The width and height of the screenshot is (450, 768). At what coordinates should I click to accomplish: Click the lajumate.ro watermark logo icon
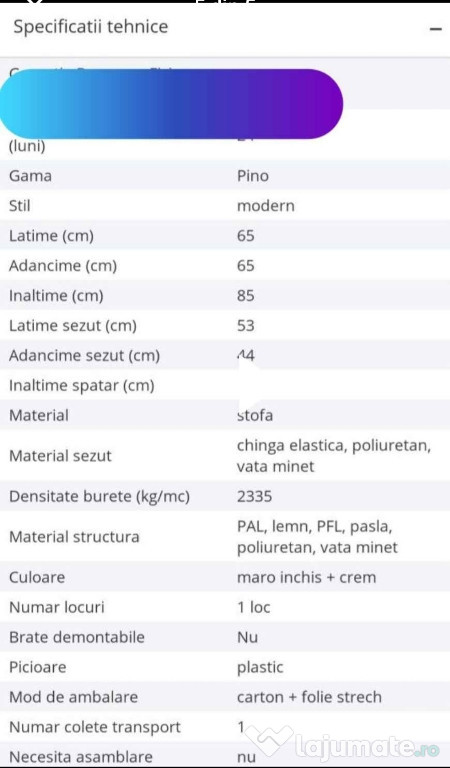click(x=269, y=741)
